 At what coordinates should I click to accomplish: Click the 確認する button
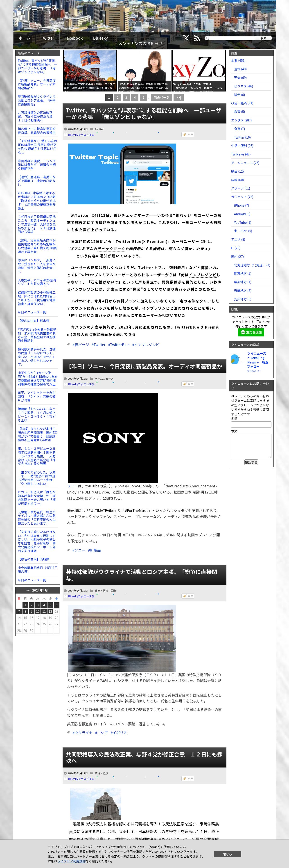pos(251,462)
